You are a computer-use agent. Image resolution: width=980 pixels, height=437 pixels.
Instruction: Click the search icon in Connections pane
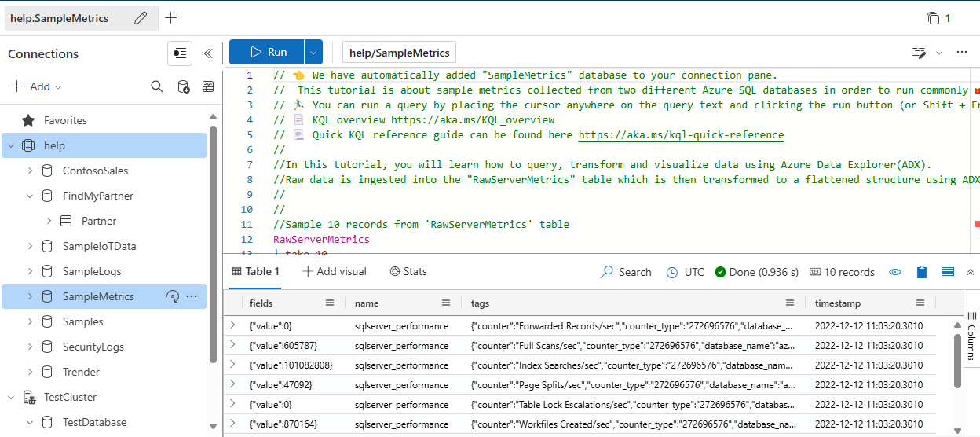pos(157,86)
